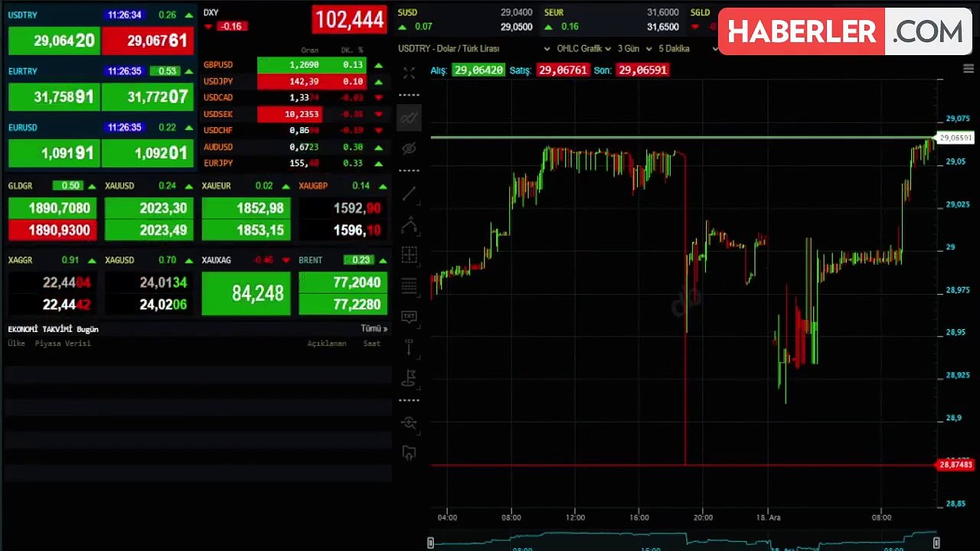Toggle drawings visibility with the crossed-eye icon
This screenshot has height=551, width=980.
(x=409, y=148)
